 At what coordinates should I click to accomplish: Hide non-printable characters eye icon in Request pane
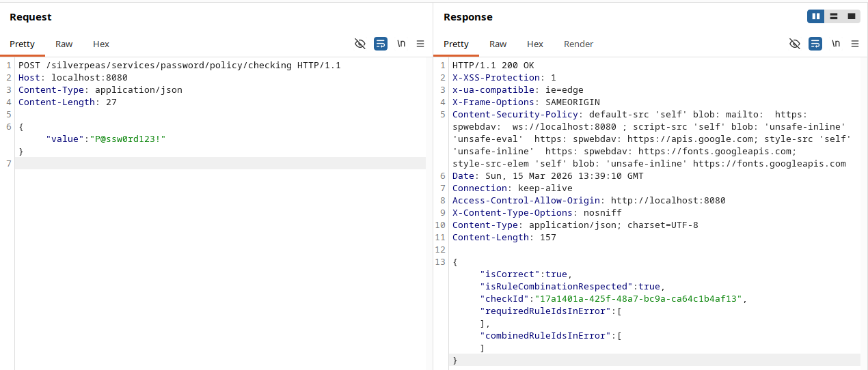coord(360,44)
